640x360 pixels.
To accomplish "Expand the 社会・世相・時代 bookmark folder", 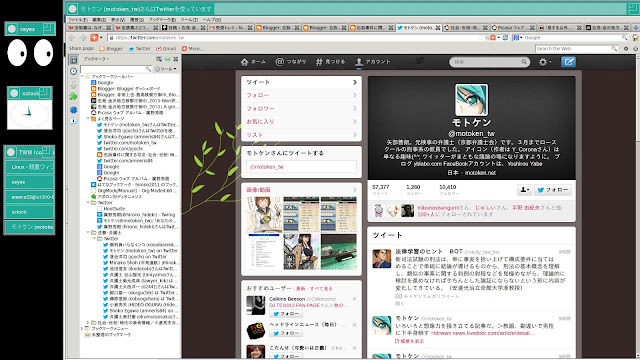I will pyautogui.click(x=88, y=322).
